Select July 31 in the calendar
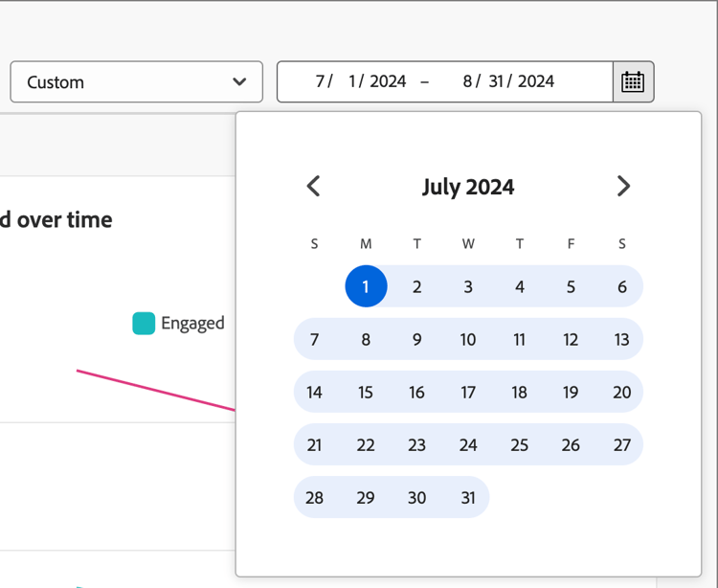The width and height of the screenshot is (718, 588). pyautogui.click(x=468, y=497)
